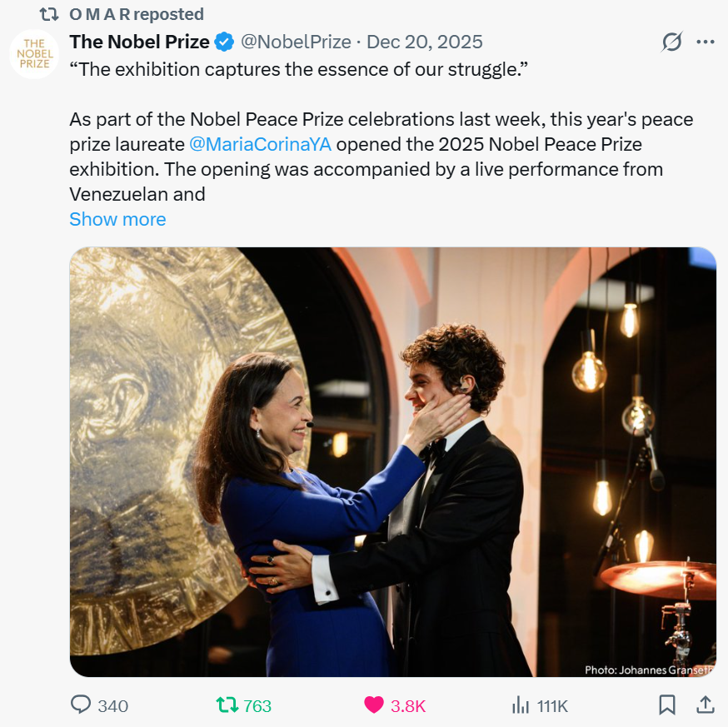Click the 111K views count
The height and width of the screenshot is (727, 728).
coord(552,706)
